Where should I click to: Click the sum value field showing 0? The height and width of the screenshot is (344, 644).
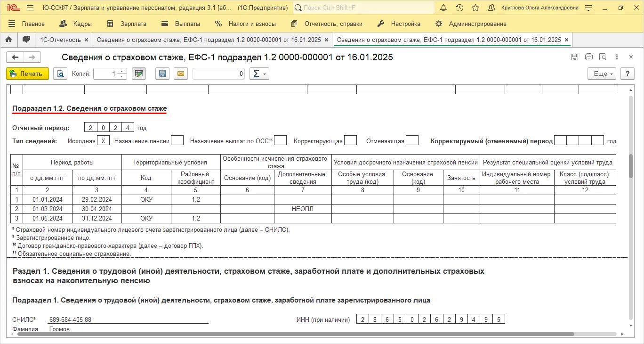coord(218,74)
